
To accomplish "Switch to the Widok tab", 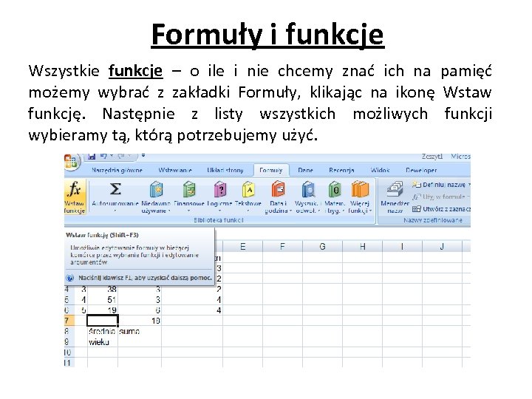I will [x=380, y=171].
